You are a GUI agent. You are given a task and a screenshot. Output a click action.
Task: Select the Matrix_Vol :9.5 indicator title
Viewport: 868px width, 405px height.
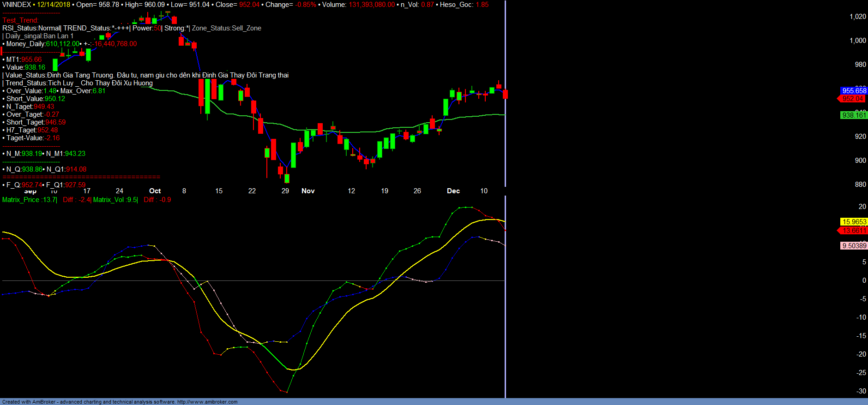[x=115, y=200]
